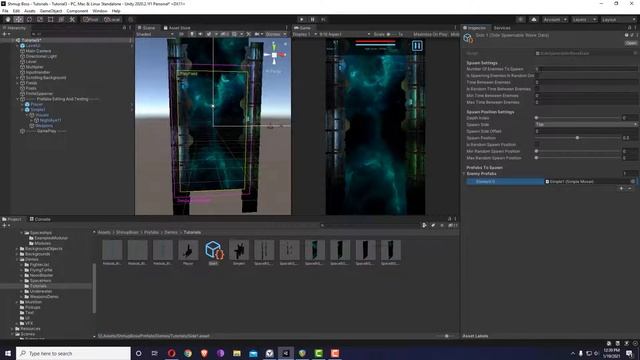Toggle Is Random Time Between Enemies checkbox
The height and width of the screenshot is (360, 640).
(x=538, y=89)
